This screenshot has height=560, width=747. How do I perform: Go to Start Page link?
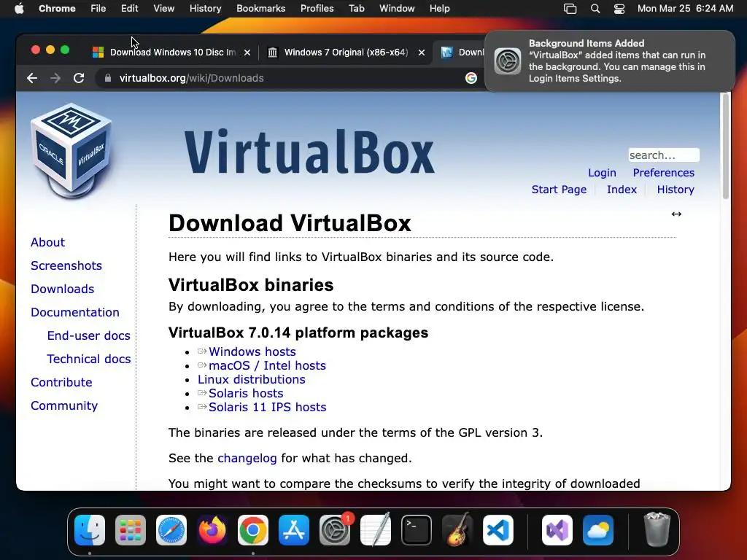(559, 190)
